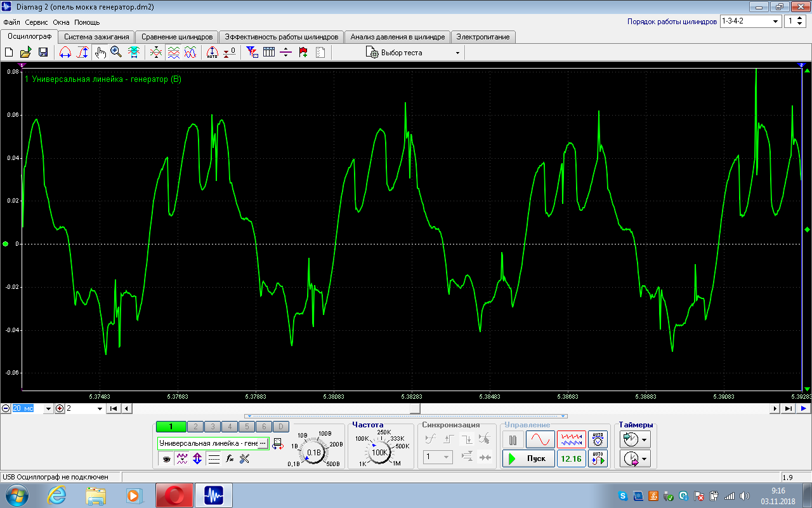Screen dimensions: 812x508
Task: Click the purple division line icon
Action: click(285, 53)
